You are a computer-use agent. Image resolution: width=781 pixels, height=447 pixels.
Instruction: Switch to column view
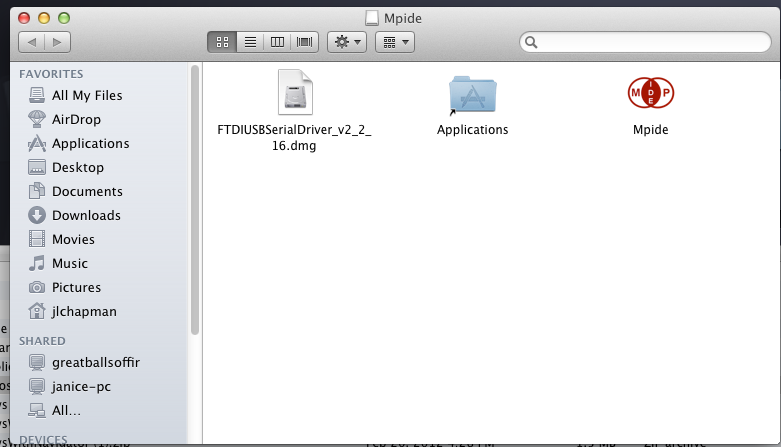tap(277, 42)
